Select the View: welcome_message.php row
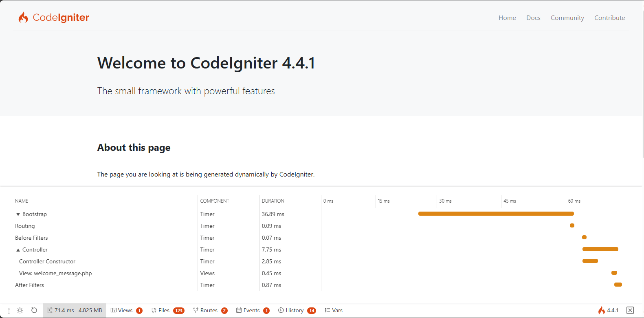This screenshot has width=644, height=318. 55,274
